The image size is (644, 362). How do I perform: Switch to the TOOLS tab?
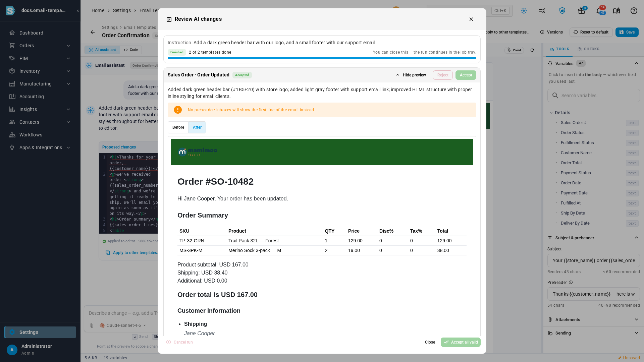tap(559, 49)
